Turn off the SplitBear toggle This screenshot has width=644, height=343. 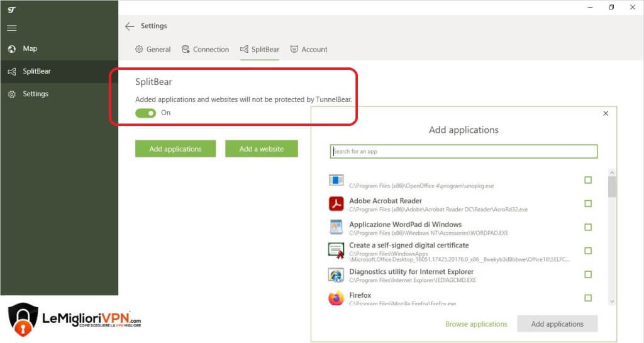click(145, 113)
